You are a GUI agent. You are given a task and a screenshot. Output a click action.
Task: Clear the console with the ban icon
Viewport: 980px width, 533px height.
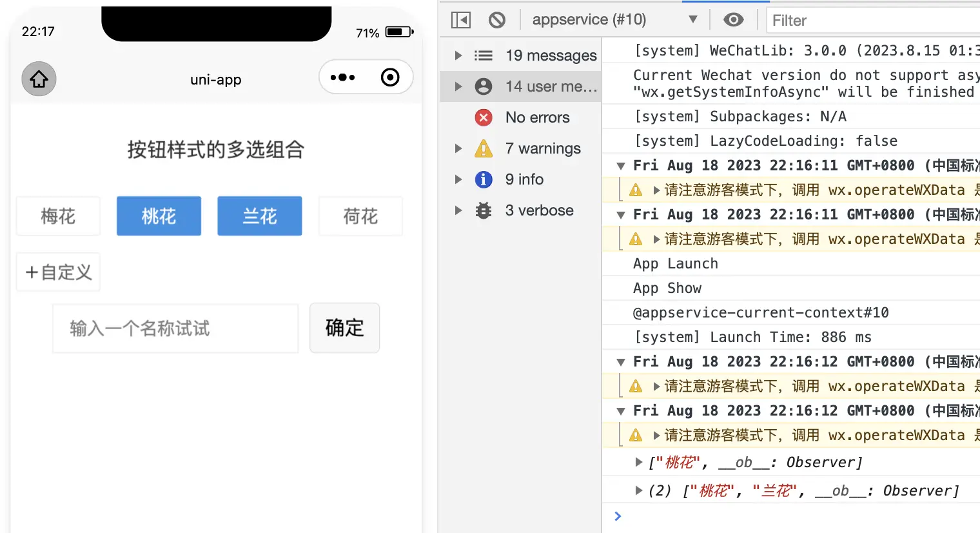[x=497, y=20]
